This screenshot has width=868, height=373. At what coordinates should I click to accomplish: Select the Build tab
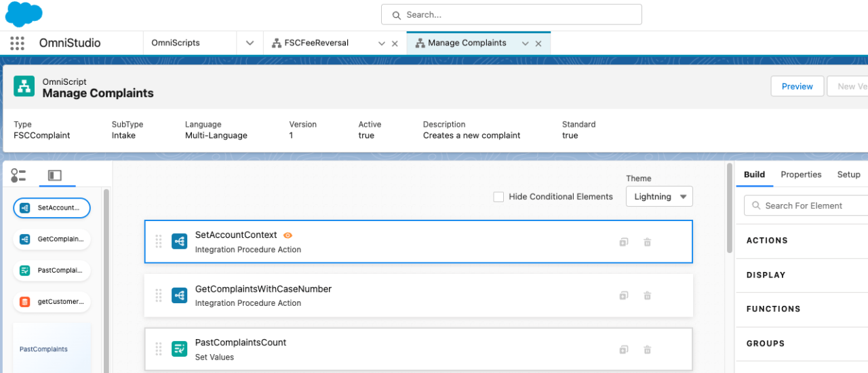point(754,174)
